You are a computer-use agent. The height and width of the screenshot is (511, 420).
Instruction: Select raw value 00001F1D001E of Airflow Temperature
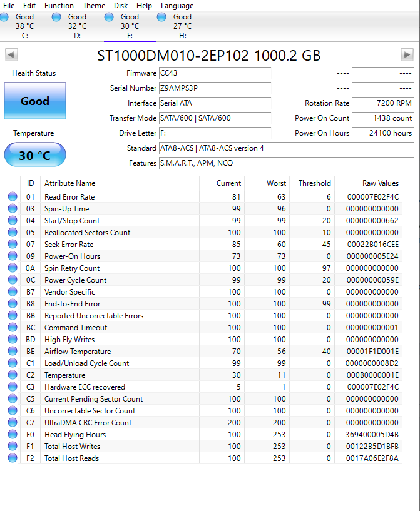click(372, 352)
